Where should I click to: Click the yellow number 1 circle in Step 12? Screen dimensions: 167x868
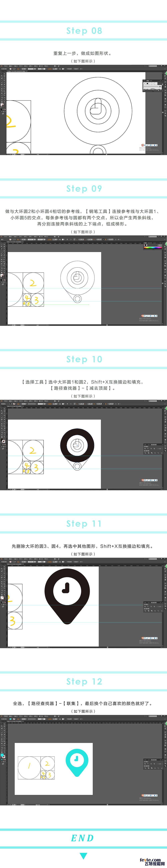(29, 768)
